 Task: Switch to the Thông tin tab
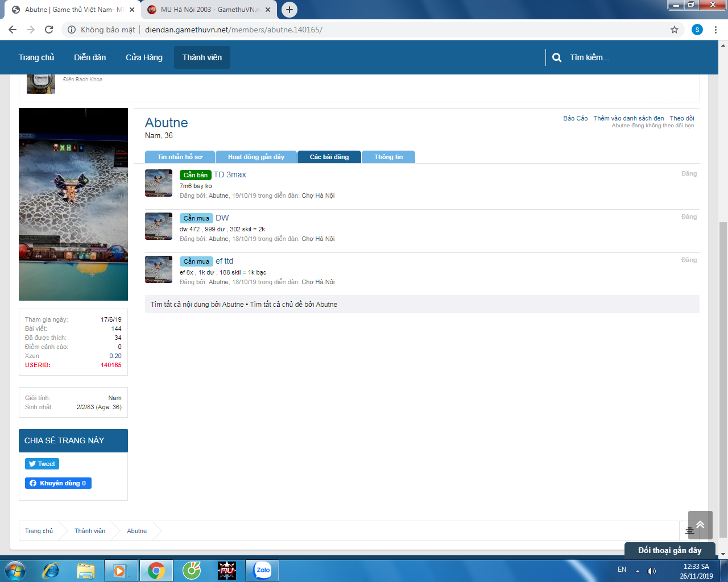(388, 157)
